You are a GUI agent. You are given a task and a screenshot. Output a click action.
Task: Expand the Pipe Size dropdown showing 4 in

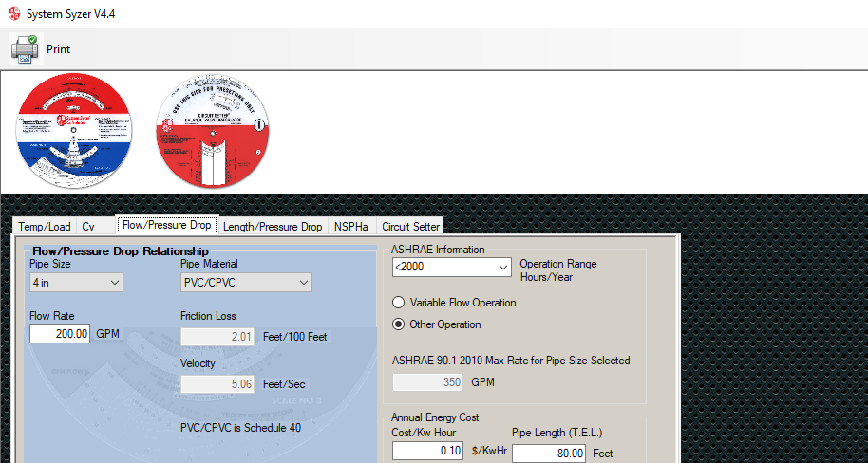76,282
